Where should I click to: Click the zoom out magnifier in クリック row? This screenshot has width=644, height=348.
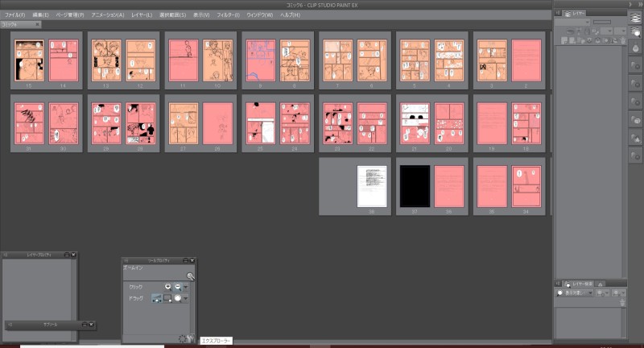[177, 287]
